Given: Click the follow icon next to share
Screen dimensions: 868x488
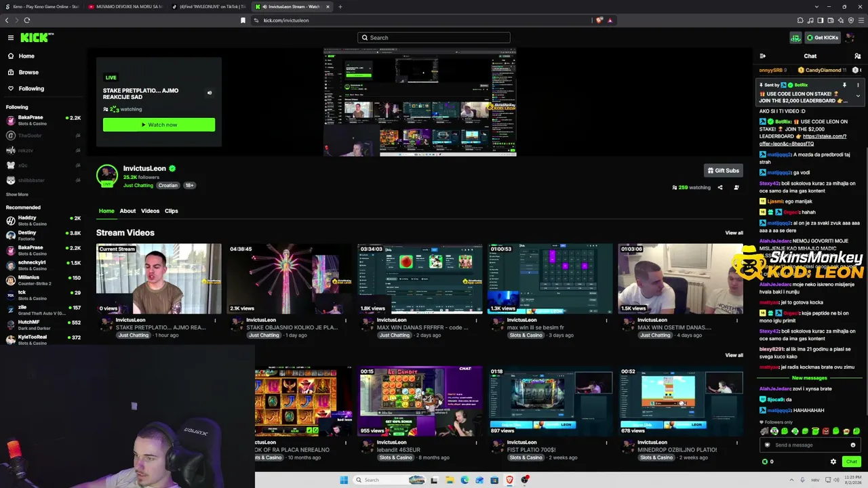Looking at the screenshot, I should (736, 188).
